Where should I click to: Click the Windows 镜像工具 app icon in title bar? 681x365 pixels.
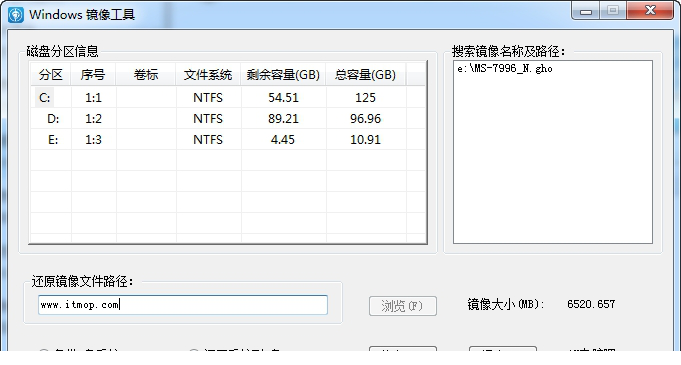click(x=16, y=15)
